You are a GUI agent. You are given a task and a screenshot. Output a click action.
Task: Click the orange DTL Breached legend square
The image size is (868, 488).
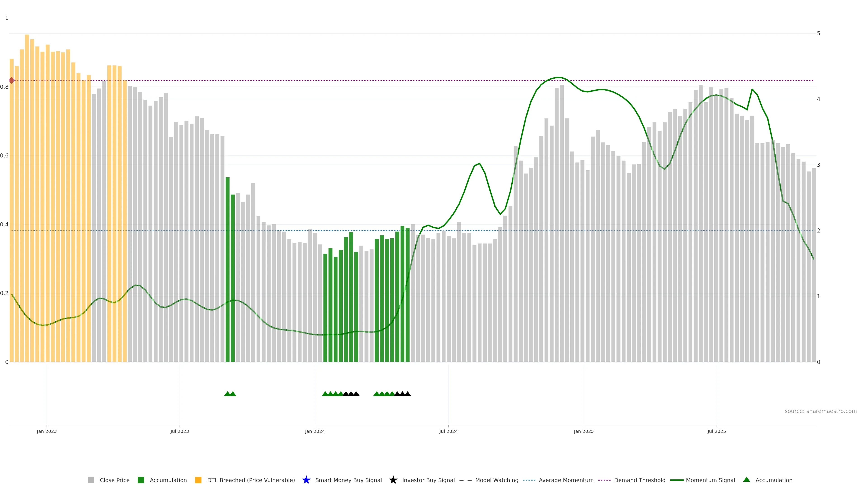coord(198,480)
